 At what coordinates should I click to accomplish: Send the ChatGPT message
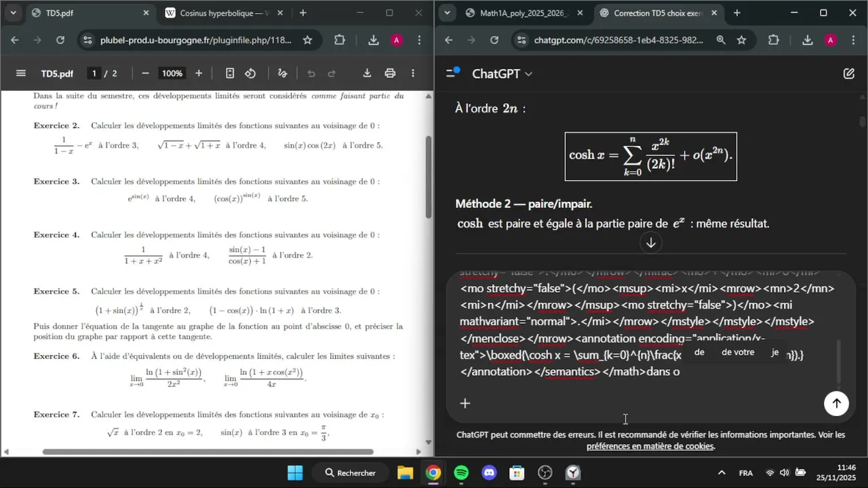coord(836,403)
